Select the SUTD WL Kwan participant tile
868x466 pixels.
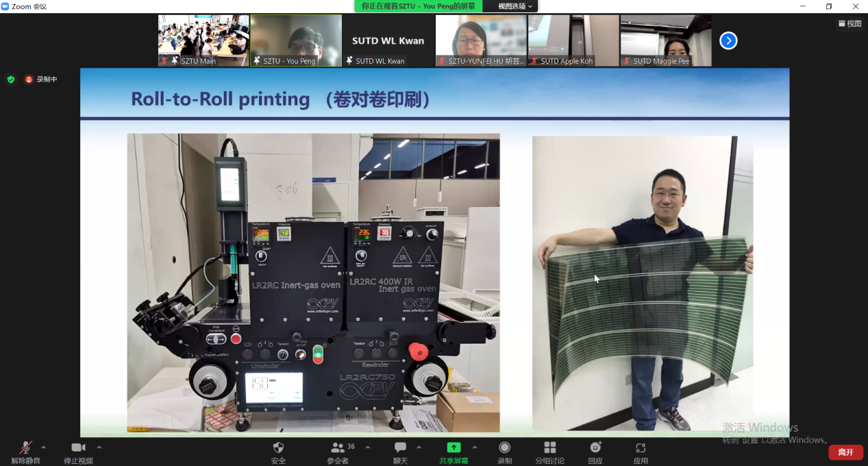point(388,40)
